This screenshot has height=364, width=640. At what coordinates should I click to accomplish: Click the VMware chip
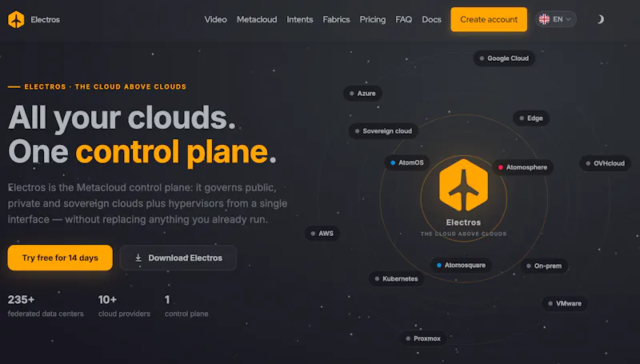[565, 304]
